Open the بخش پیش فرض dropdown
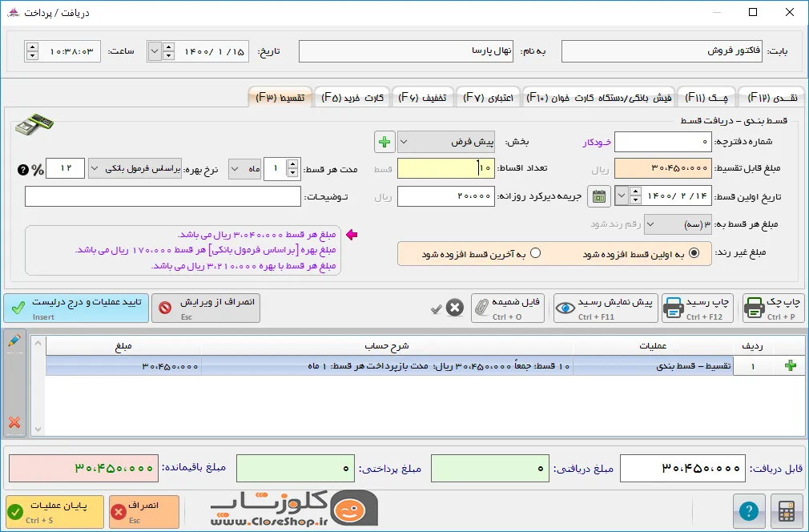This screenshot has height=532, width=809. [446, 142]
